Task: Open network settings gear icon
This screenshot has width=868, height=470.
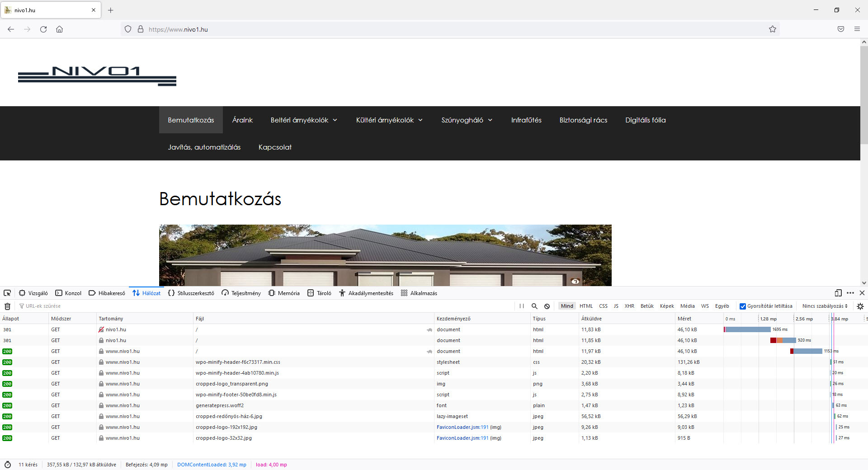Action: click(860, 306)
